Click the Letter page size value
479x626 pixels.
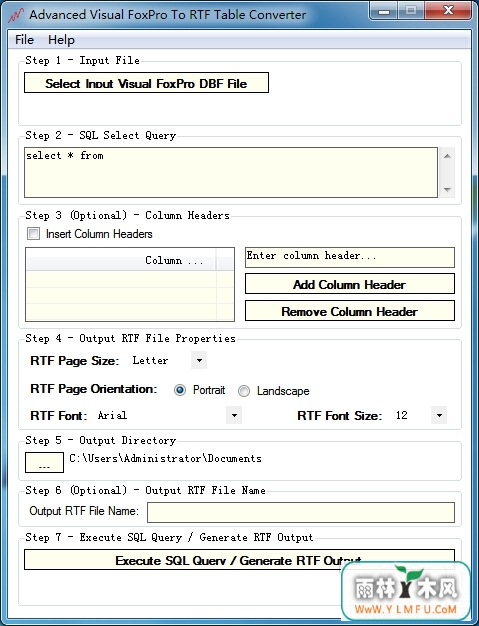pyautogui.click(x=150, y=360)
